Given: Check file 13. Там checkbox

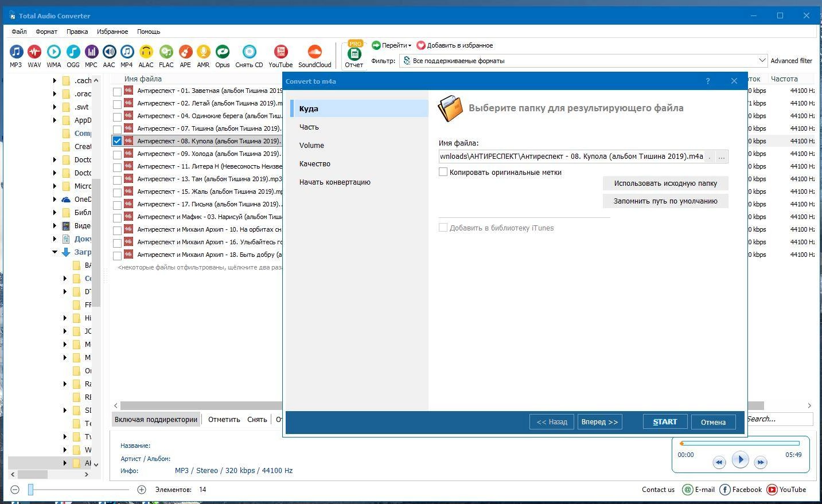Looking at the screenshot, I should pyautogui.click(x=117, y=180).
